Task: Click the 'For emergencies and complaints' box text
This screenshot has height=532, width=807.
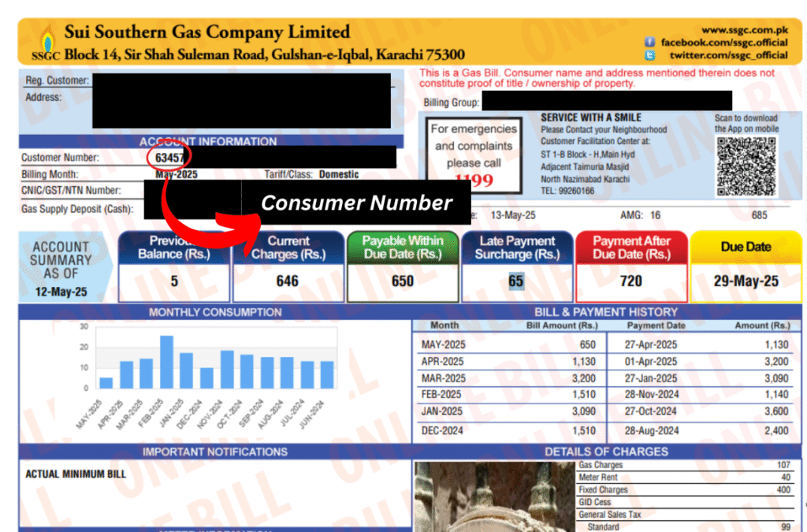Action: 474,146
